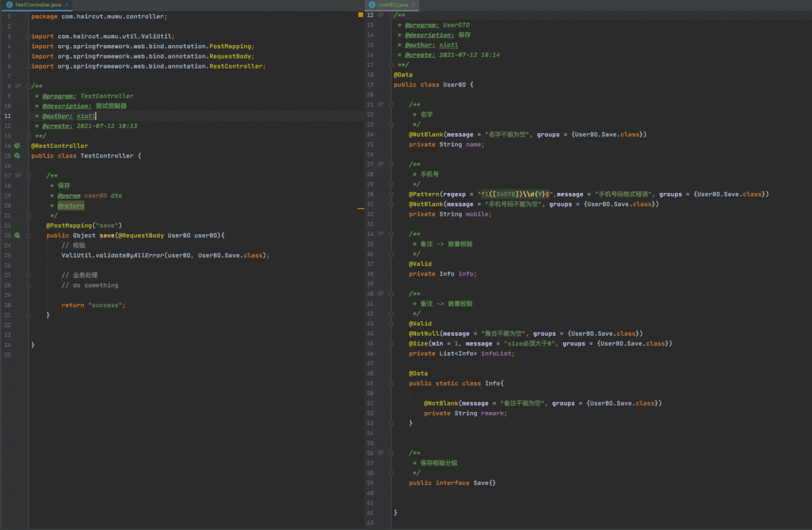Collapse the Save interface comment at line 56
Image resolution: width=812 pixels, height=530 pixels.
391,453
